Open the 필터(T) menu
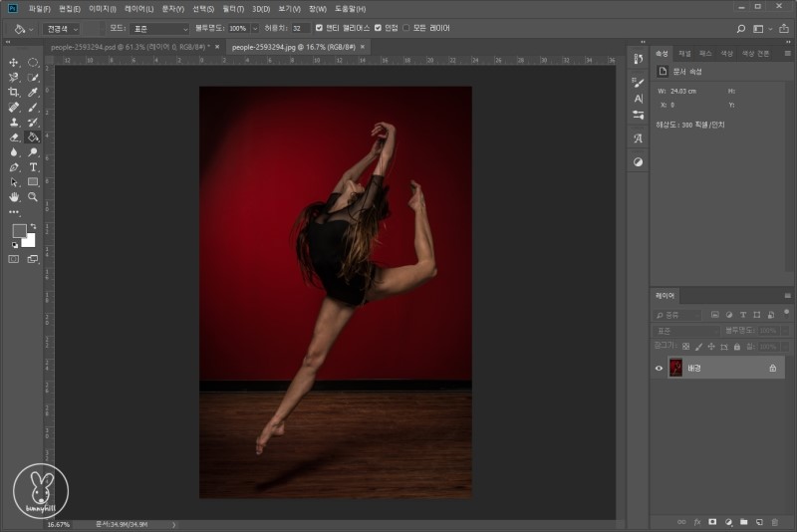This screenshot has width=797, height=532. pyautogui.click(x=233, y=8)
